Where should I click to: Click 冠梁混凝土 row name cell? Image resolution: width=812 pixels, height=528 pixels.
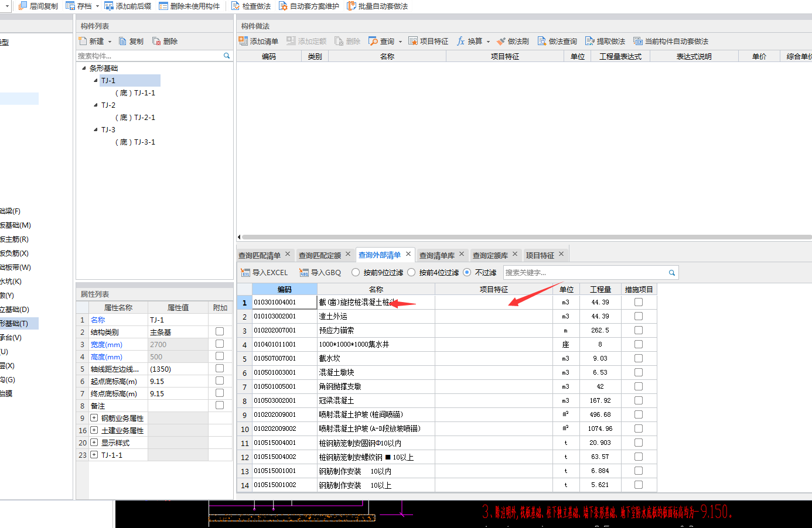tap(376, 400)
